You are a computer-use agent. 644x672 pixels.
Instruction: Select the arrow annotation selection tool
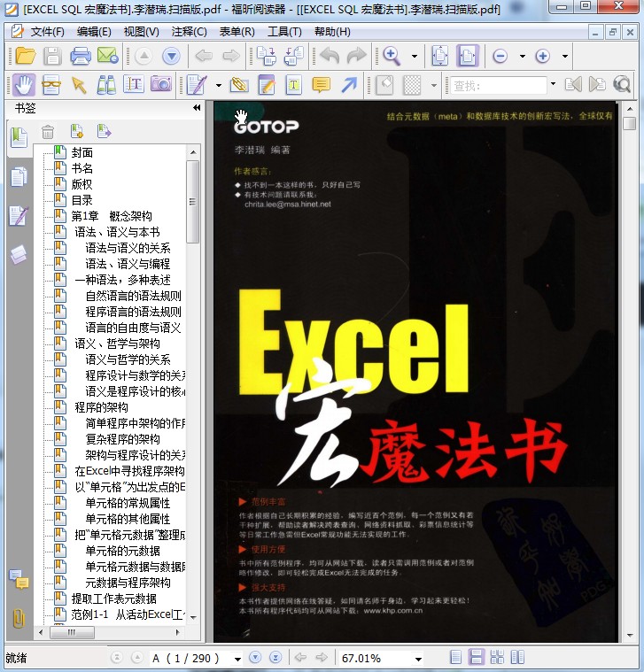79,85
